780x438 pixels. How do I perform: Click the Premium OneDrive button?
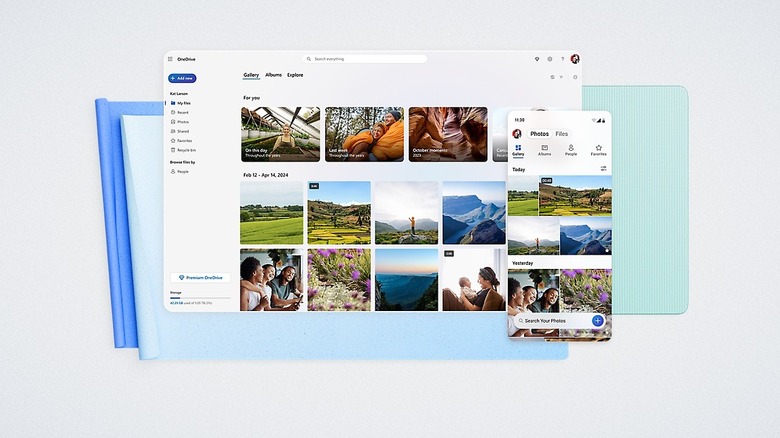tap(200, 278)
